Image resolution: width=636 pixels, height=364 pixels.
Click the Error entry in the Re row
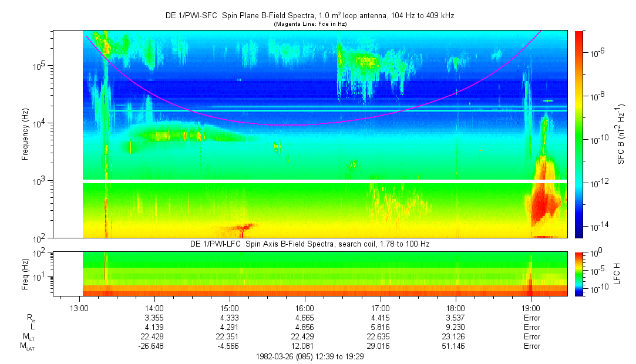point(531,318)
